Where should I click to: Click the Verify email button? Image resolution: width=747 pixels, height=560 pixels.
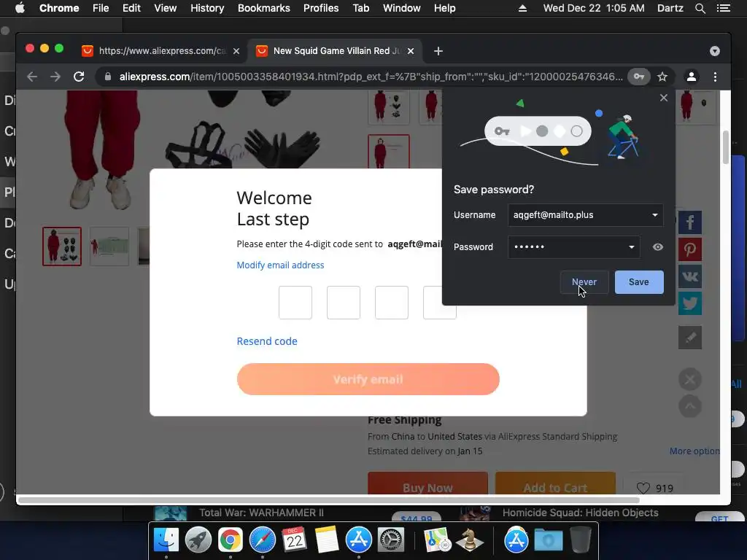click(368, 379)
